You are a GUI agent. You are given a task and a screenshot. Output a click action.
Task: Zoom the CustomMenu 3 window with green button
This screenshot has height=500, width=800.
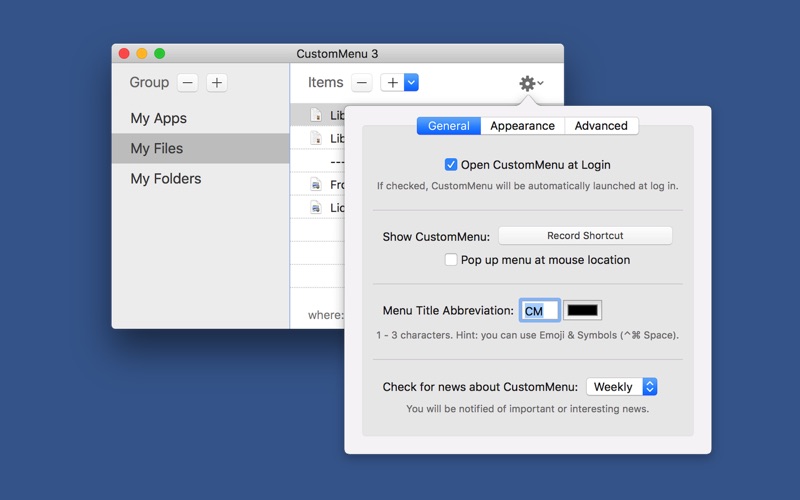160,54
